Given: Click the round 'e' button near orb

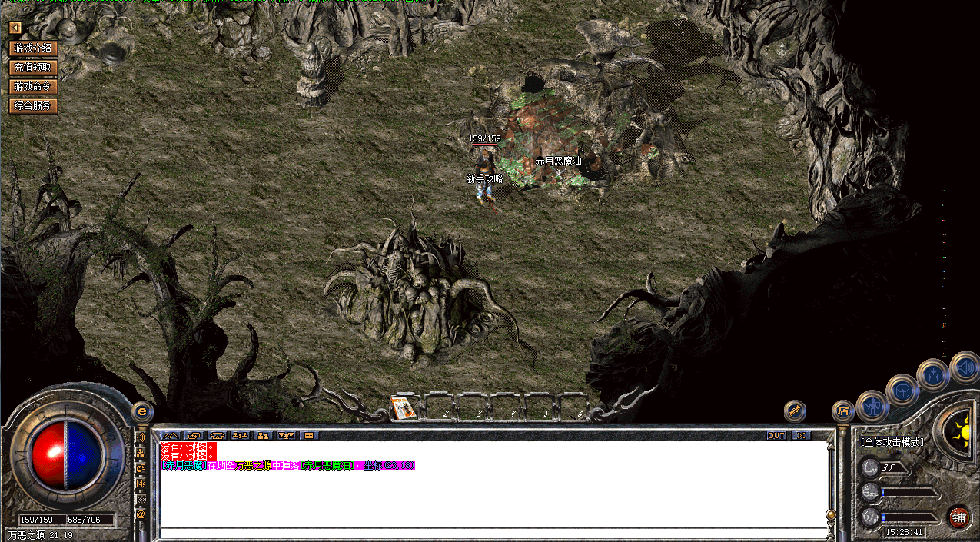Looking at the screenshot, I should click(x=141, y=411).
